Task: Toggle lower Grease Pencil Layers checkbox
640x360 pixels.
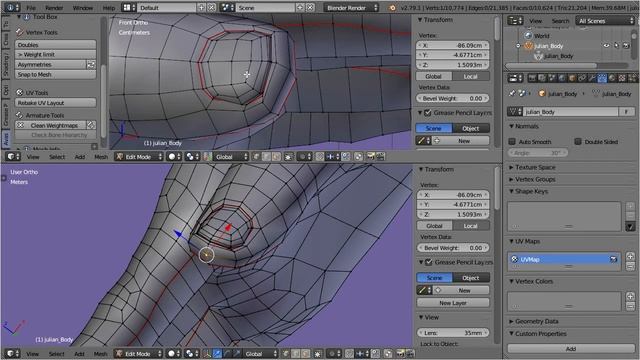Action: 429,262
